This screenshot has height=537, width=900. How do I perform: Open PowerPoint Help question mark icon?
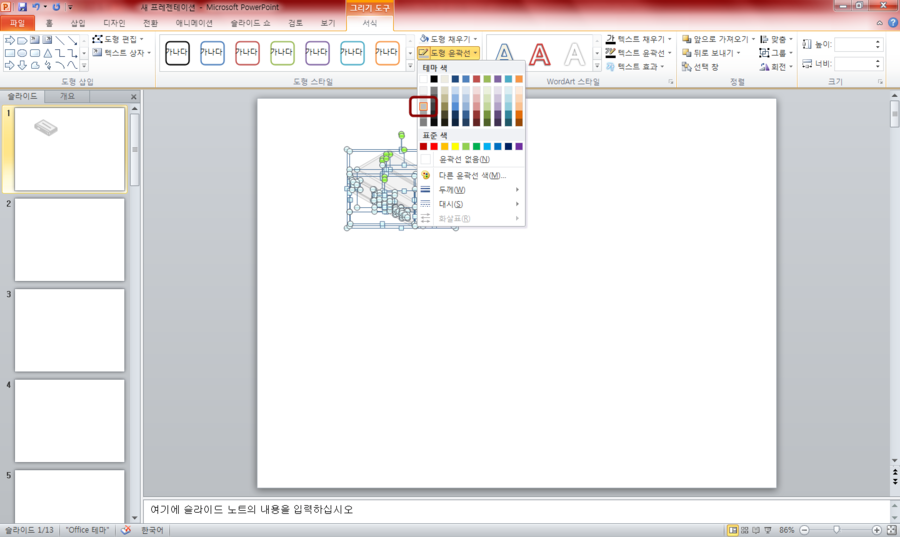point(893,23)
